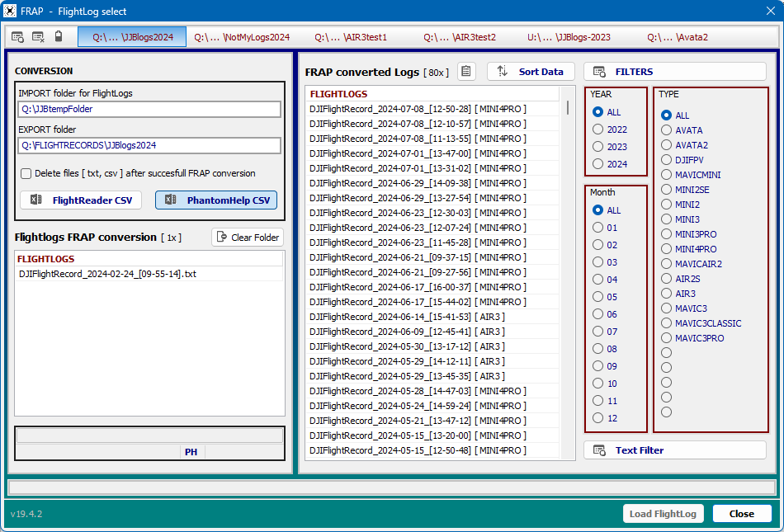Click clipboard icon beside FRAP converted Logs
The image size is (784, 532).
point(466,72)
